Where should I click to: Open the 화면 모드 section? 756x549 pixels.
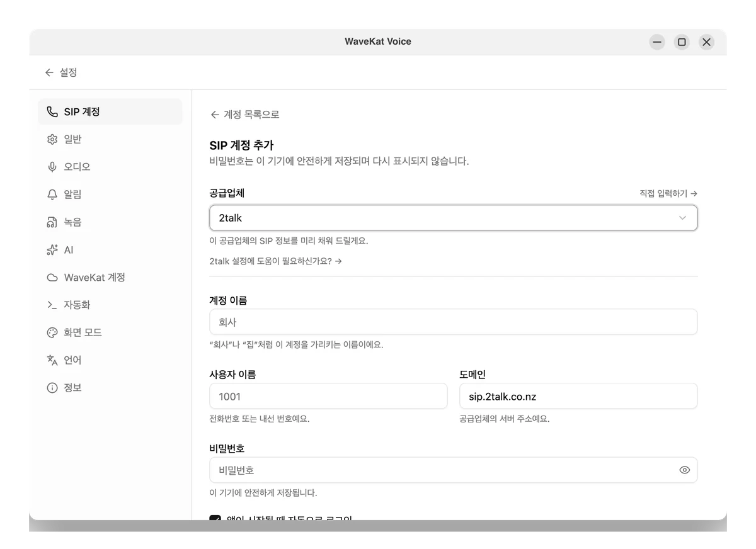point(110,332)
